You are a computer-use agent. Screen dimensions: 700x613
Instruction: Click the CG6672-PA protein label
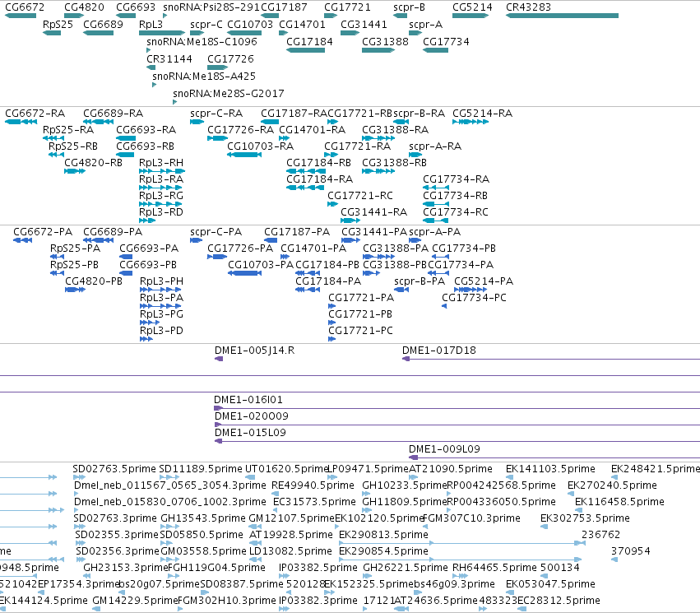click(x=43, y=232)
